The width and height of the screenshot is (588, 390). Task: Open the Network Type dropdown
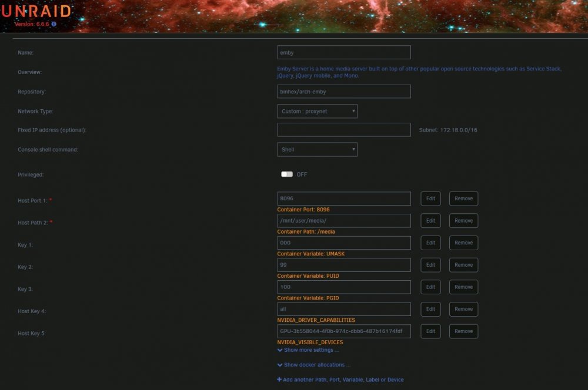tap(318, 111)
